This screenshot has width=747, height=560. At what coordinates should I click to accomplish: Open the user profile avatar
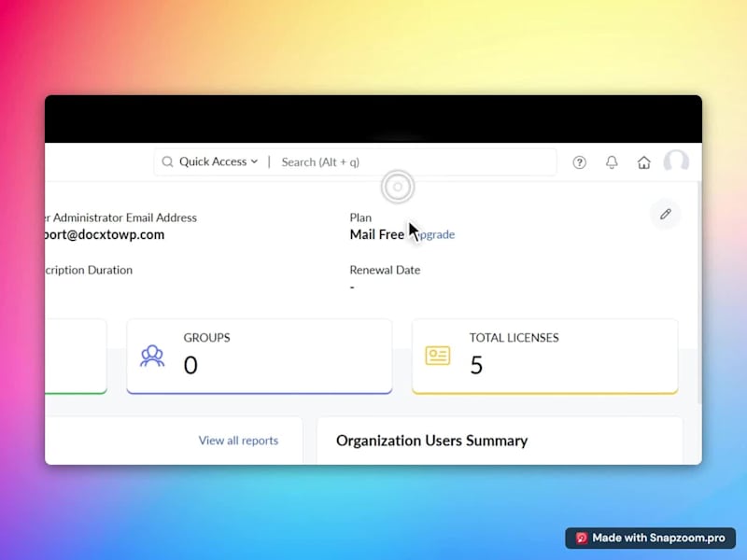676,161
